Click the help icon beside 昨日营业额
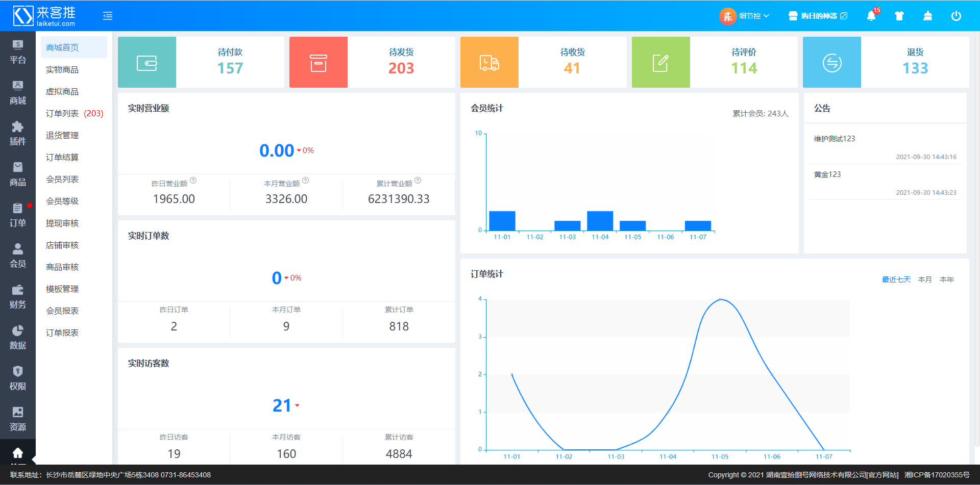This screenshot has height=485, width=980. coord(193,181)
